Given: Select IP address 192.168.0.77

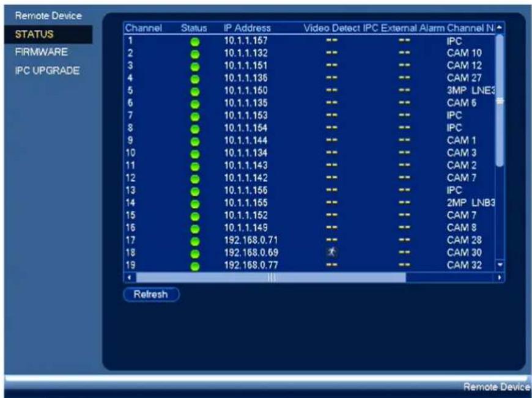Looking at the screenshot, I should [251, 265].
